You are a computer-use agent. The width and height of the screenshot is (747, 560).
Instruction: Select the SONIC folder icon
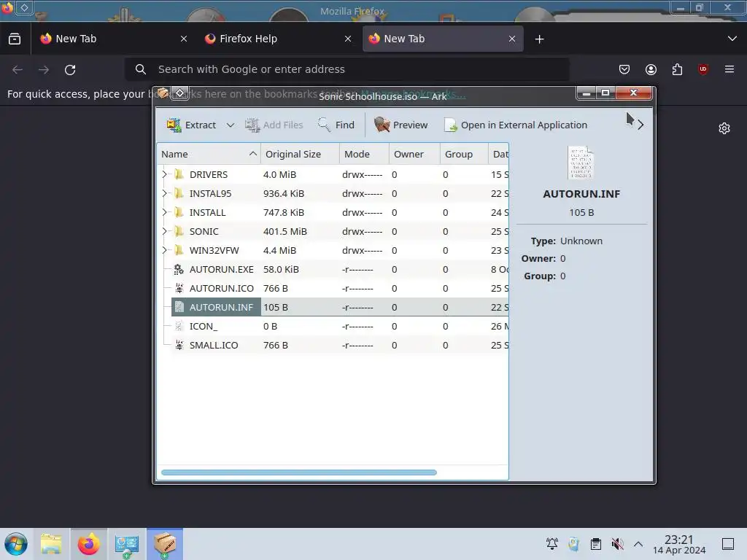[179, 231]
